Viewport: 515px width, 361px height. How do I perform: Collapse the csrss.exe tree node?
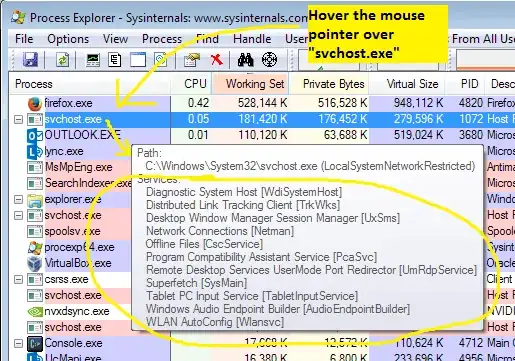point(19,279)
